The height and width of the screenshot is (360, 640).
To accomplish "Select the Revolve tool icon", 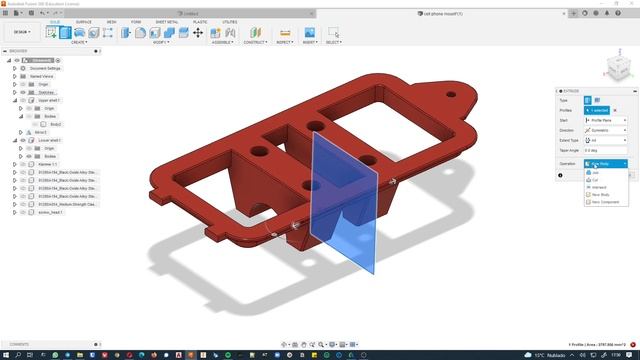I will (80, 32).
